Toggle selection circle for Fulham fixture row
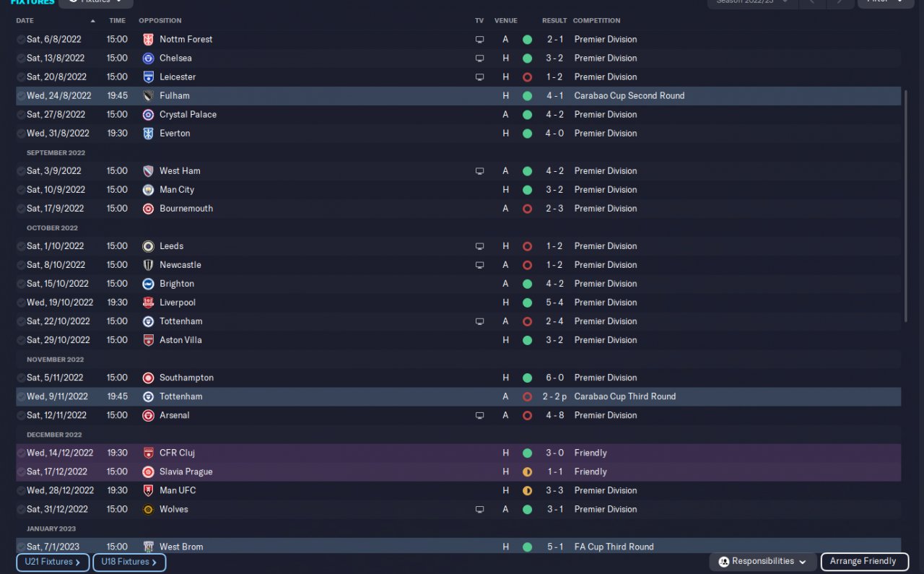This screenshot has width=924, height=574. [21, 95]
